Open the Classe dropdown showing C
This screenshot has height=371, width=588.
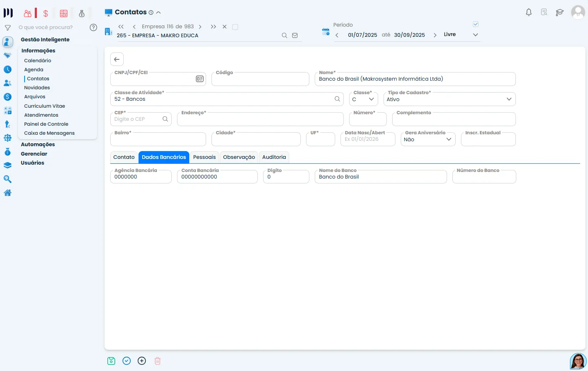[x=363, y=99]
